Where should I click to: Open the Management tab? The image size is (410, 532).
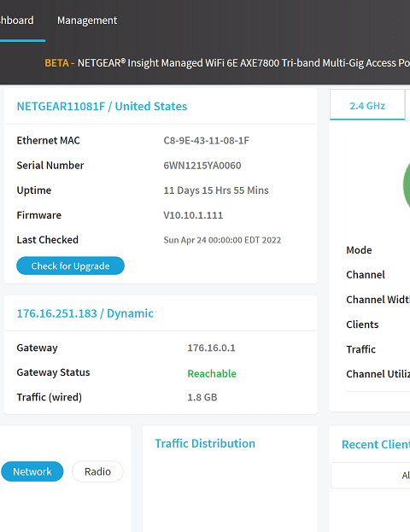tap(87, 20)
